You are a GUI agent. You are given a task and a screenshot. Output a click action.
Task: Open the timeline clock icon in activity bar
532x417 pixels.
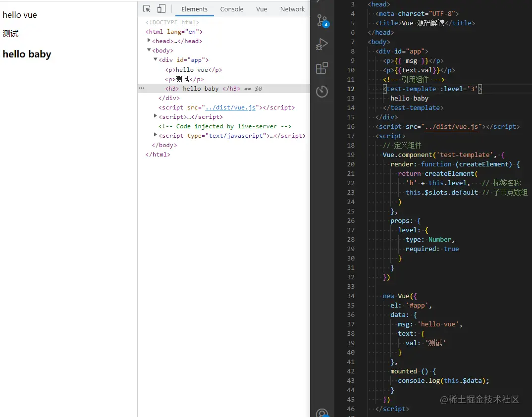(322, 91)
